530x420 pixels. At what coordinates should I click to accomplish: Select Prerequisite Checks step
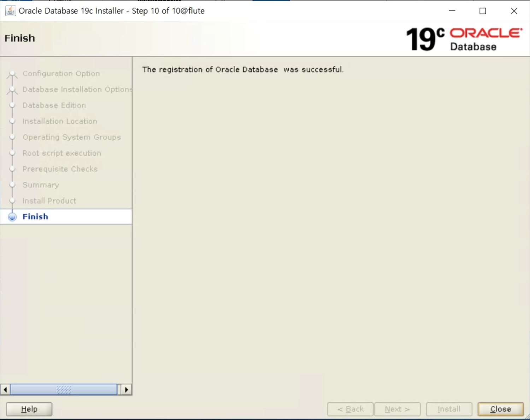60,169
